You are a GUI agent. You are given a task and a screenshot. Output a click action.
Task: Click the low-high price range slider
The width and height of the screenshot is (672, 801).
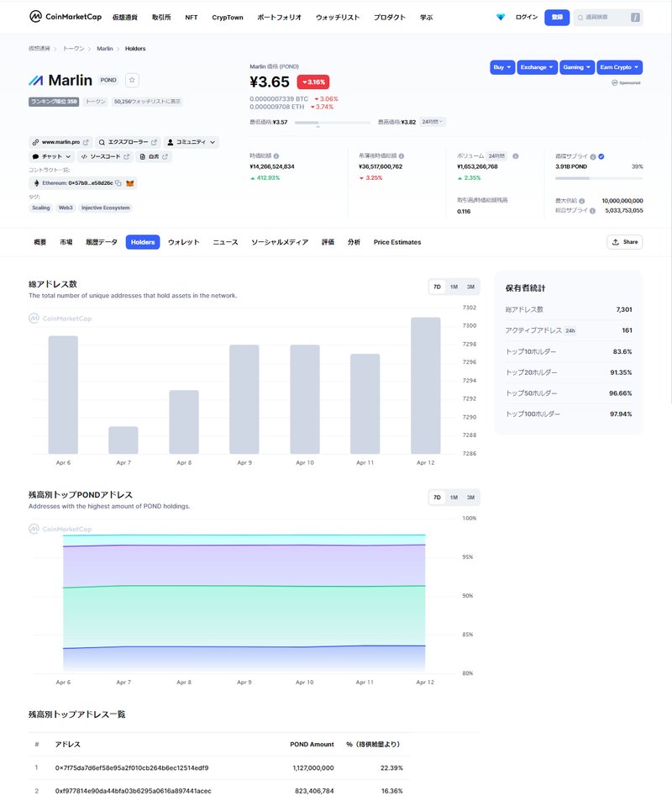(x=333, y=123)
